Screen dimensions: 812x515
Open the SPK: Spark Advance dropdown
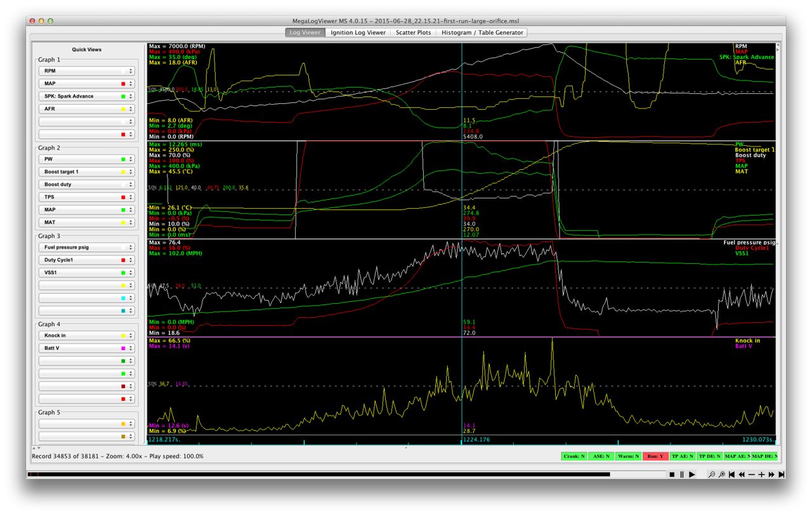pos(86,96)
